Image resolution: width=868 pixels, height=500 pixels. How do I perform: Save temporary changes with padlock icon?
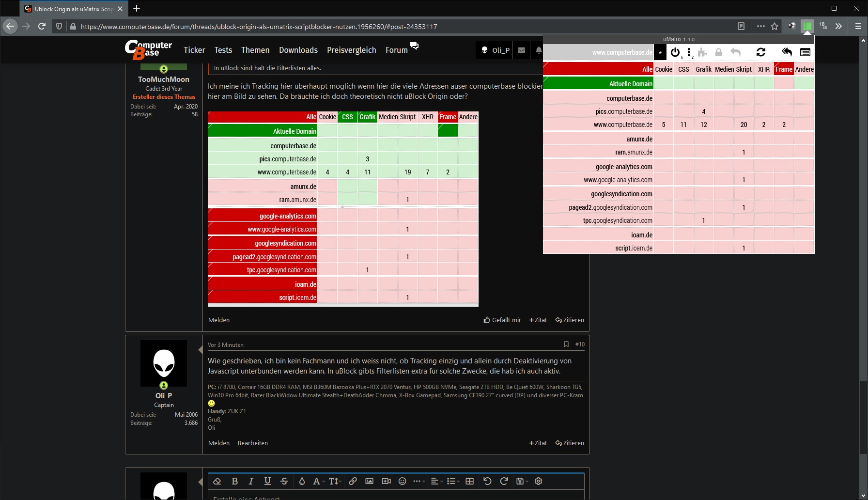point(719,52)
